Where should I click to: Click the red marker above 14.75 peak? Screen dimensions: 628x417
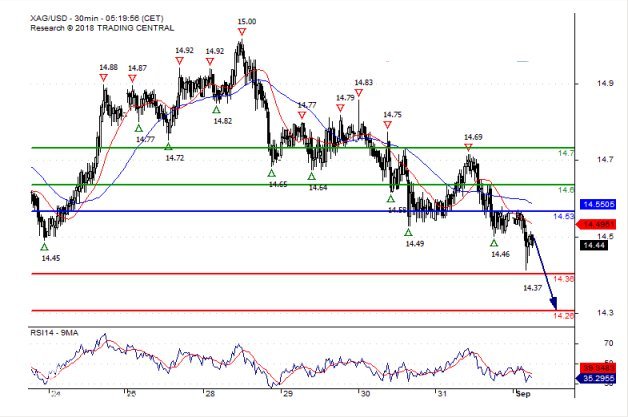[x=387, y=125]
